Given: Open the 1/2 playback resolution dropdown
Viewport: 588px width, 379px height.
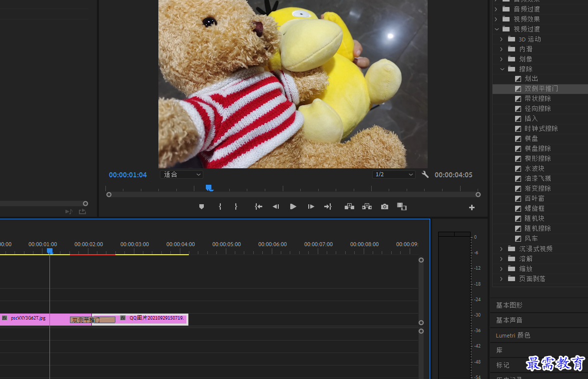Looking at the screenshot, I should pyautogui.click(x=394, y=174).
